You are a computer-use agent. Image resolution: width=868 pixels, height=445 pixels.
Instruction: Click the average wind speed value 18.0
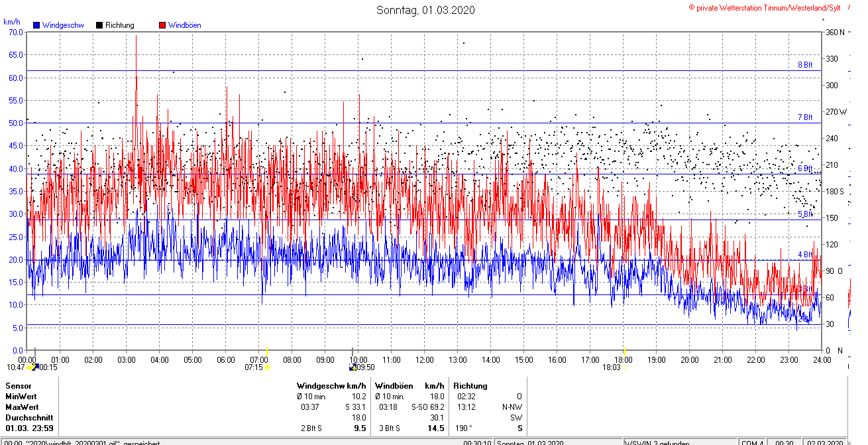(359, 418)
